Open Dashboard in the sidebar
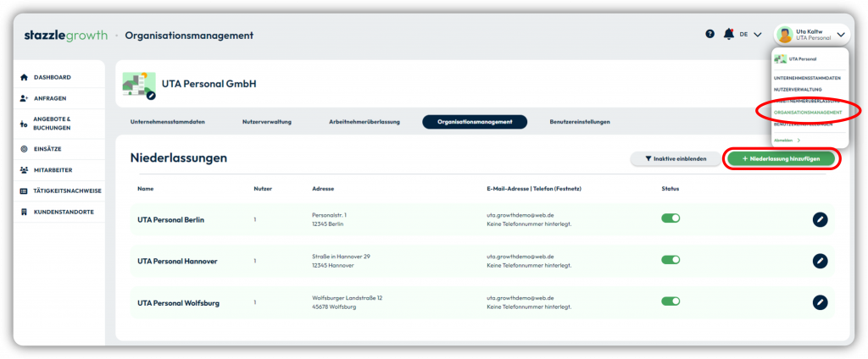The image size is (868, 359). (x=52, y=77)
